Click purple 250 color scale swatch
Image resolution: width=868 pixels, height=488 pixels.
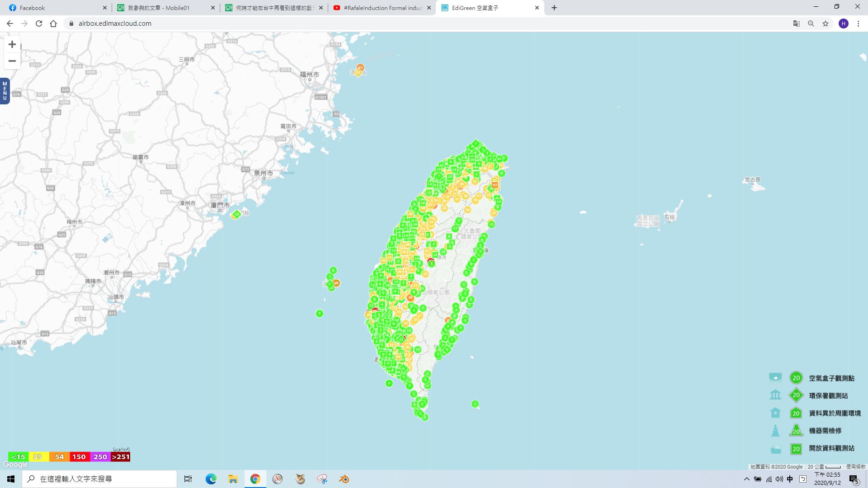tap(100, 457)
